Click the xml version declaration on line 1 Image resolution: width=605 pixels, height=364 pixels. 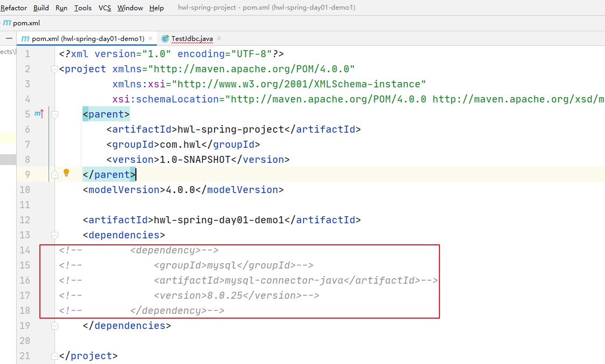coord(171,54)
